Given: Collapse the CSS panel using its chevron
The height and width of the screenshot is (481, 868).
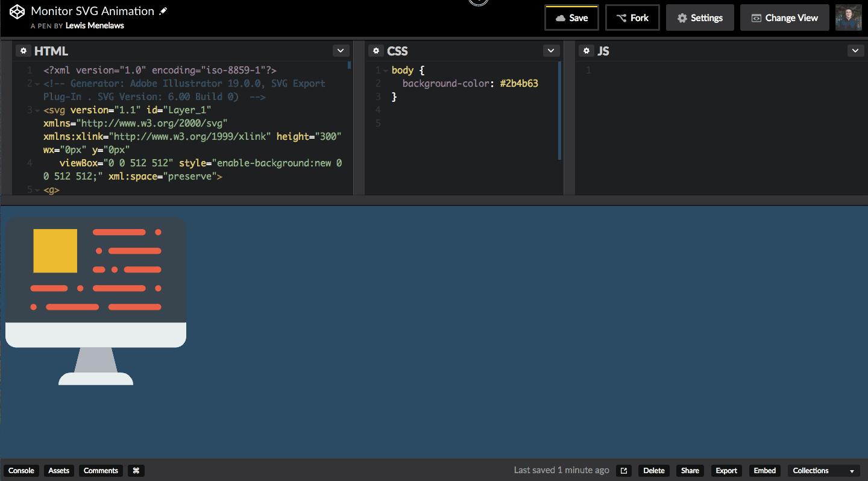Looking at the screenshot, I should click(550, 51).
